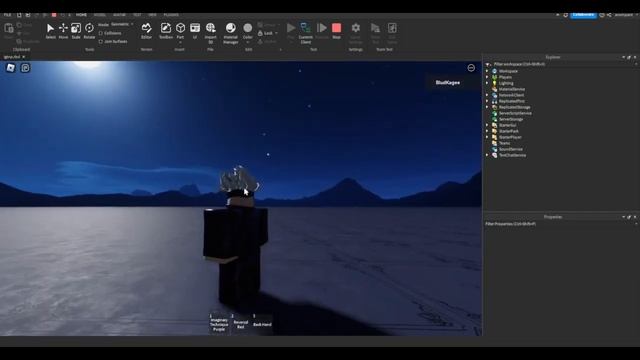Switch to the MODEL ribbon tab

pos(100,15)
